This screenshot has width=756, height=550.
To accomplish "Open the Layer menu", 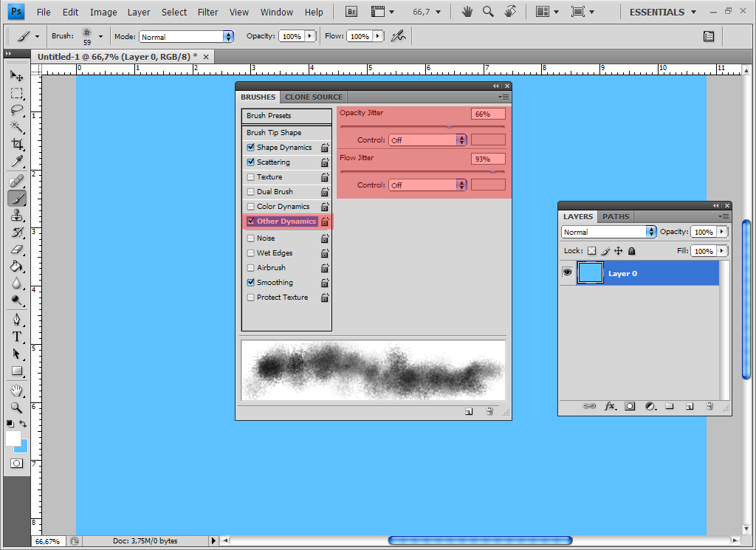I will 139,12.
